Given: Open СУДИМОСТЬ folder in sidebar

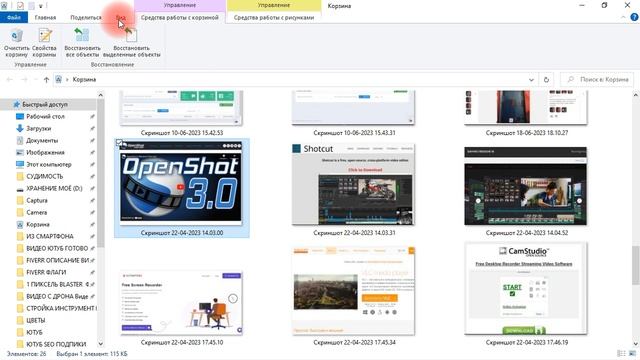Looking at the screenshot, I should (x=44, y=176).
